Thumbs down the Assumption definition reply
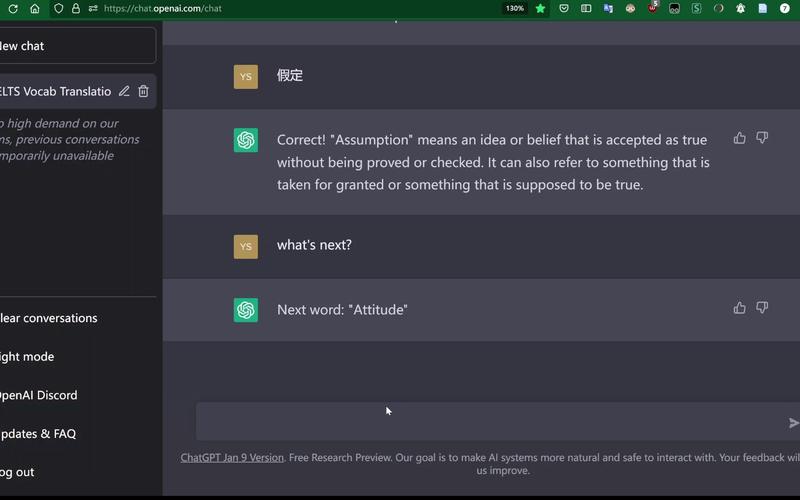800x500 pixels. (762, 138)
